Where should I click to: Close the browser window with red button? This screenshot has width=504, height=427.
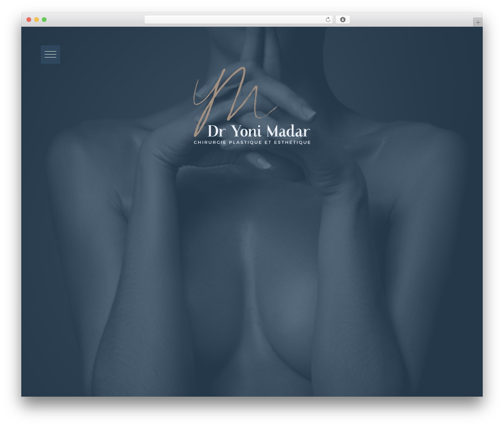pos(29,20)
